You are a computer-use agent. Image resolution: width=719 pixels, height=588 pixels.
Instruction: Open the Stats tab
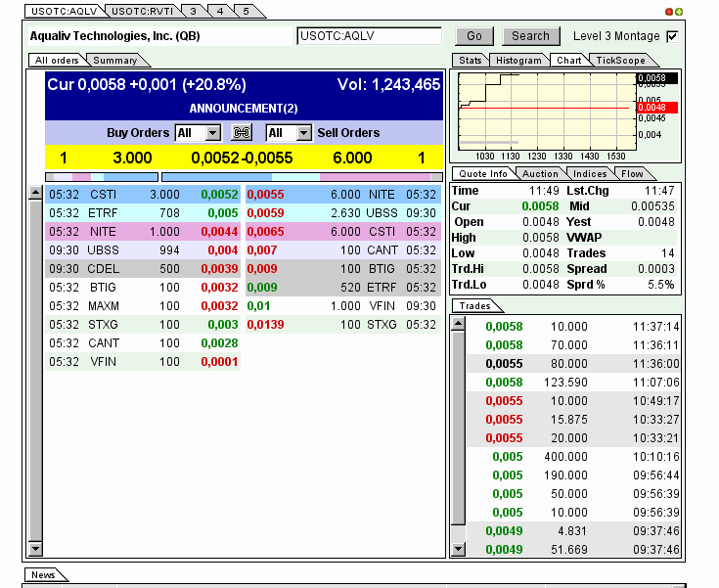471,60
